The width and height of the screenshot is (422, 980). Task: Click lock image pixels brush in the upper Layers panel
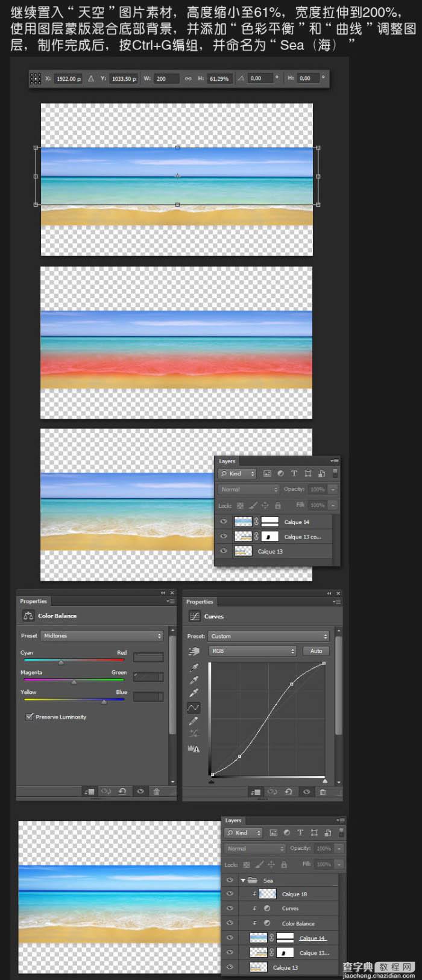pos(253,505)
